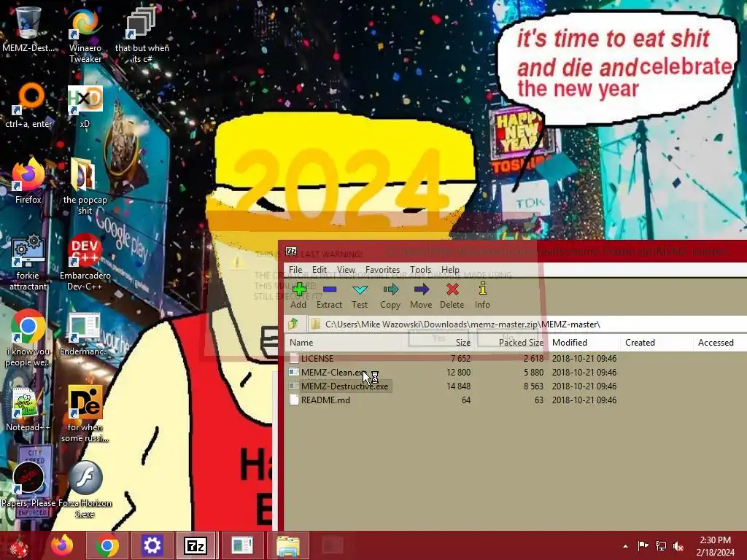Open Settings gear on the taskbar

(152, 545)
